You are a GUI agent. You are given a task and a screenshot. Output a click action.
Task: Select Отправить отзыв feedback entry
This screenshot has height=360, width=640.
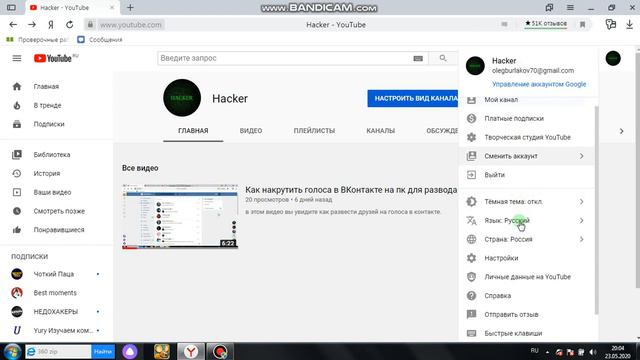coord(527,314)
